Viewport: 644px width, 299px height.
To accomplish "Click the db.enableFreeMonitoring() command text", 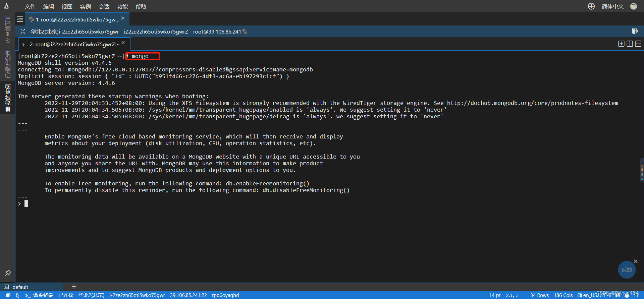I will [267, 183].
